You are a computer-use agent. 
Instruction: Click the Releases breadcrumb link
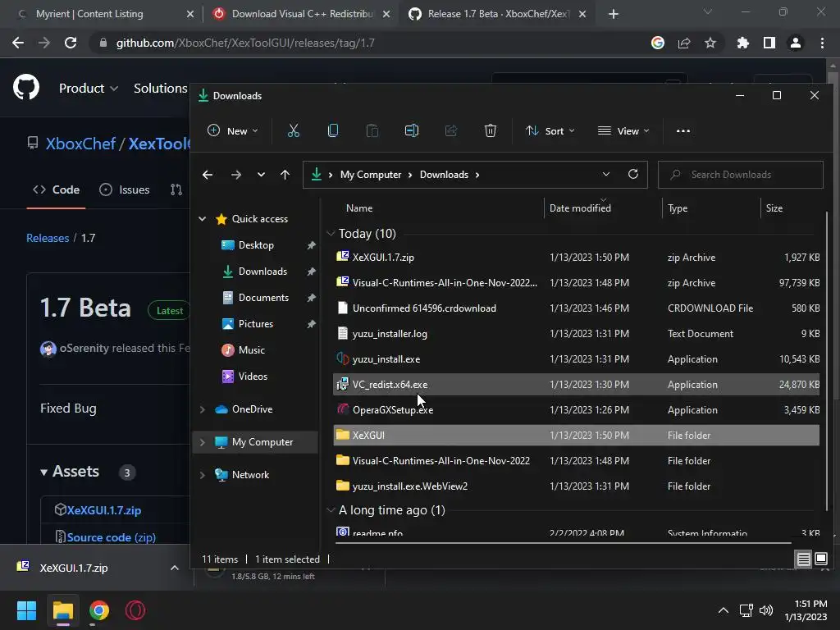click(x=48, y=238)
